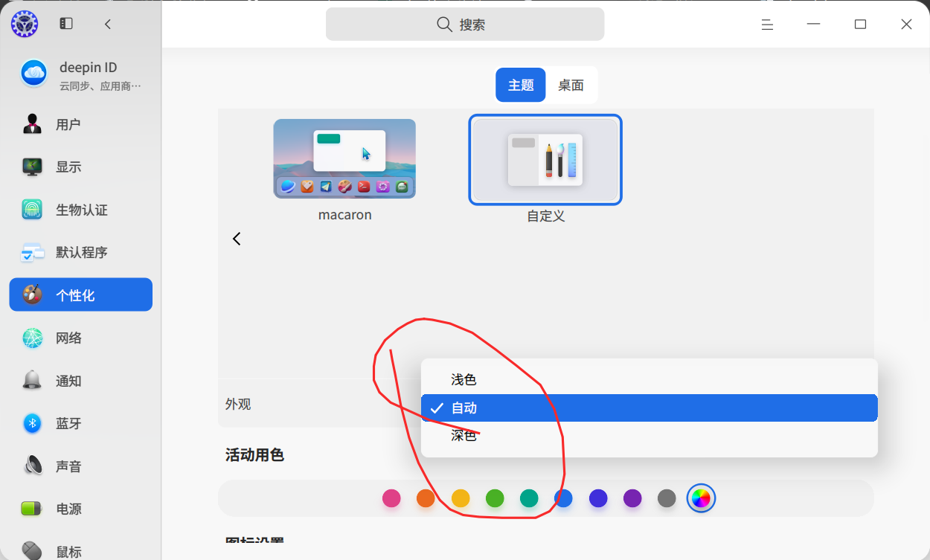The image size is (930, 560).
Task: Choose 浅色 from the appearance menu
Action: [x=650, y=379]
